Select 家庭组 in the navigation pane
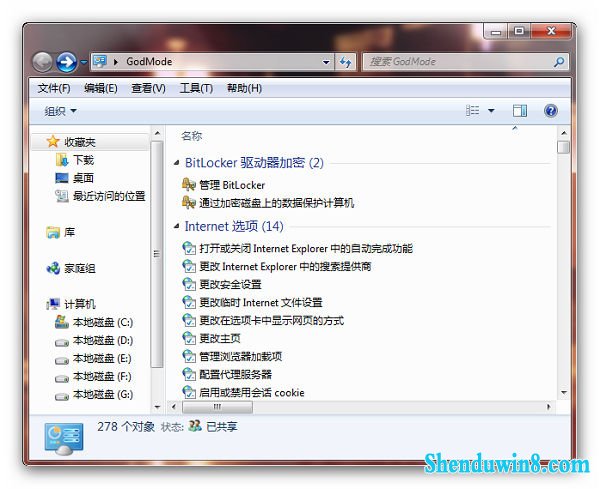 80,268
